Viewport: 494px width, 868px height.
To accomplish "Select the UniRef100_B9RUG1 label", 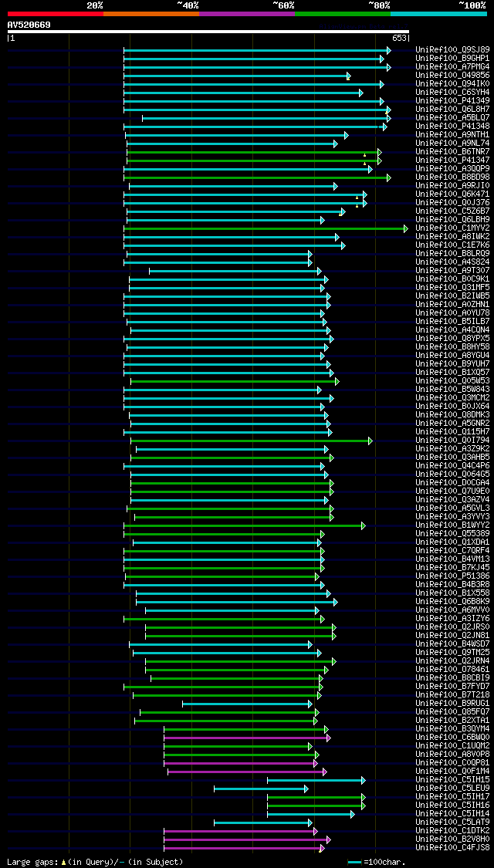I will (452, 703).
